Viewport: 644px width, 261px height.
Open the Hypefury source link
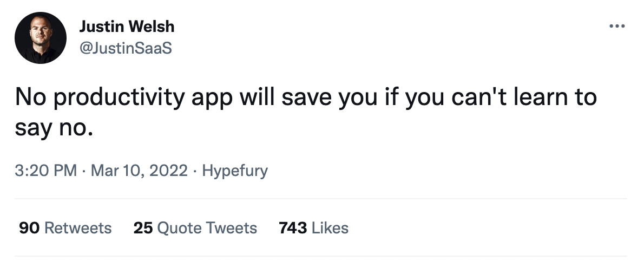[234, 171]
